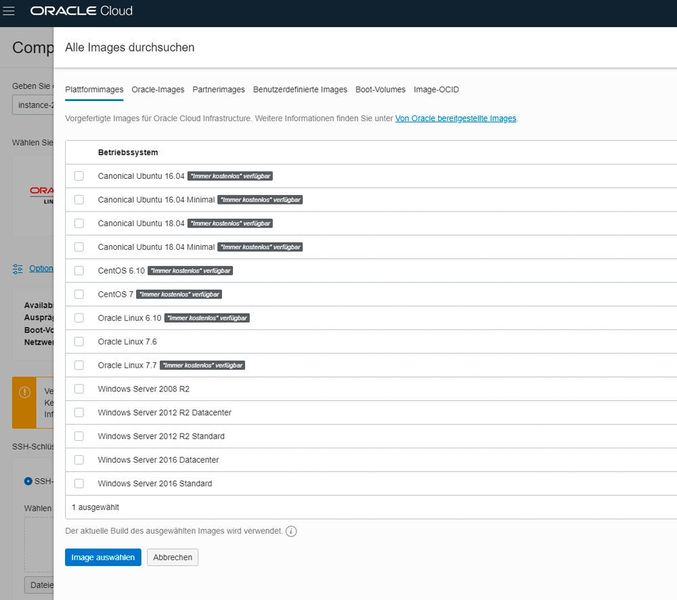This screenshot has height=600, width=677.
Task: Click the Datei button in background page
Action: coord(39,585)
